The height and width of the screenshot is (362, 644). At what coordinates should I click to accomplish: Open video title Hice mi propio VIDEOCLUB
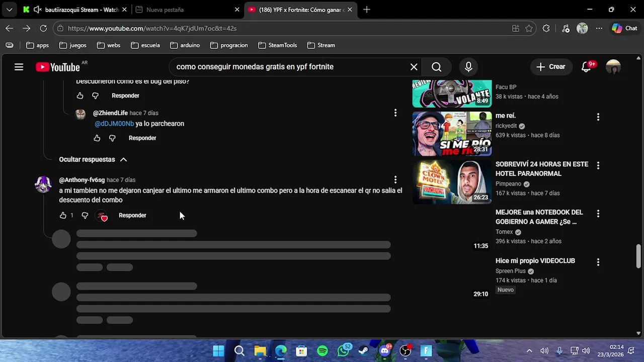pyautogui.click(x=535, y=261)
